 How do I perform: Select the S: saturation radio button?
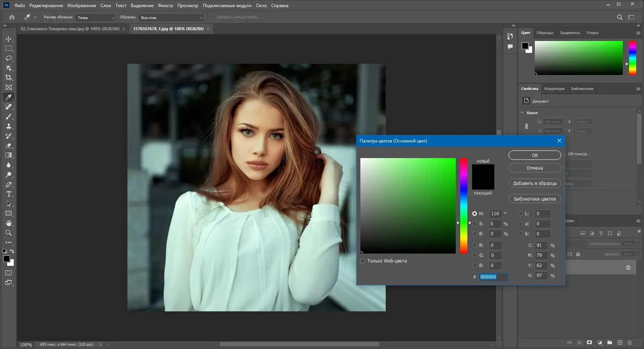tap(474, 224)
